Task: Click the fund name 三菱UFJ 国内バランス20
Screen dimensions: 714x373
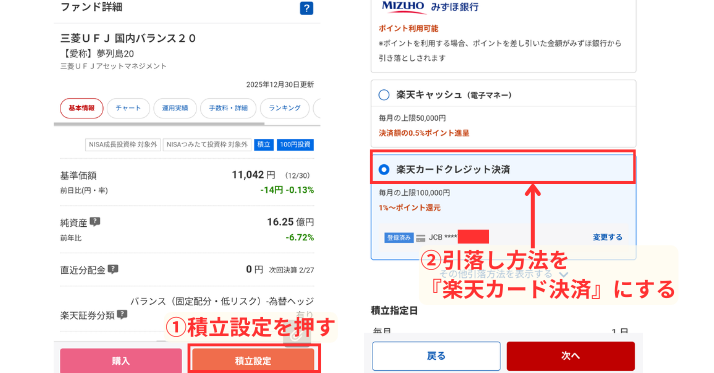Action: (128, 38)
